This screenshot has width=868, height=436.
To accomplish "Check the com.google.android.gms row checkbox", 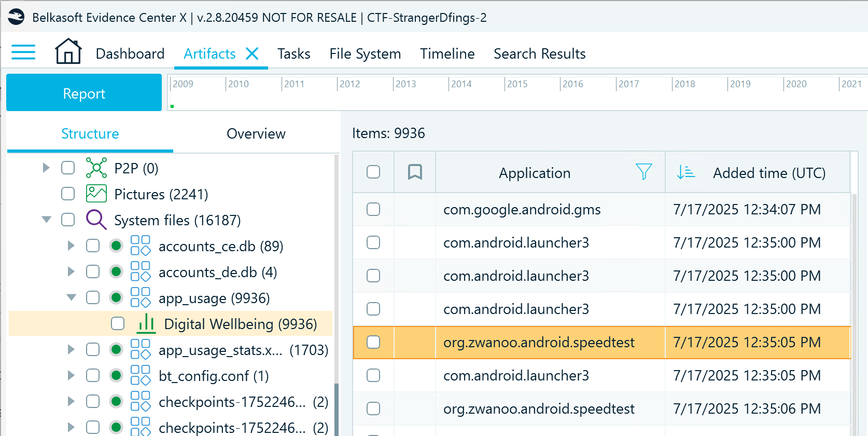I will (373, 209).
